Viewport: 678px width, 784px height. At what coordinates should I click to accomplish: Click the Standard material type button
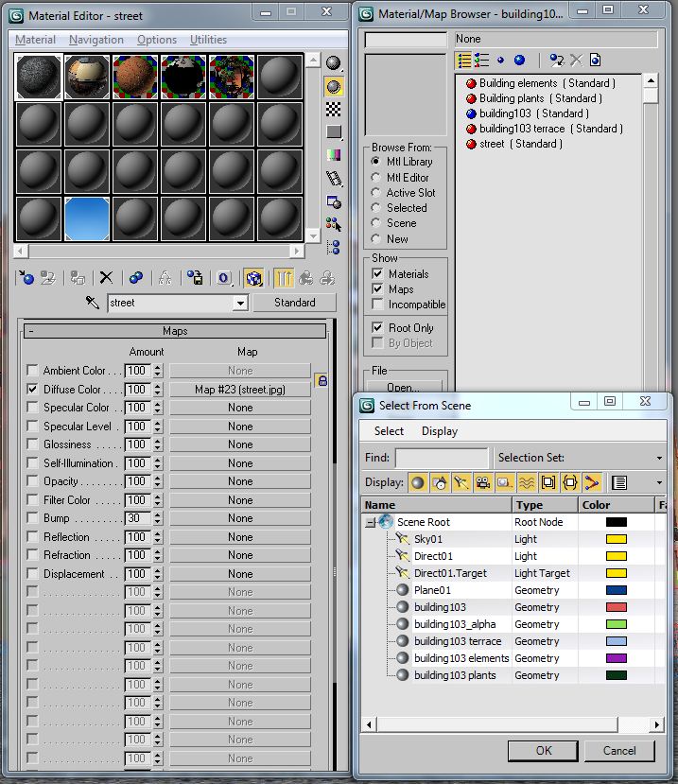(x=294, y=303)
